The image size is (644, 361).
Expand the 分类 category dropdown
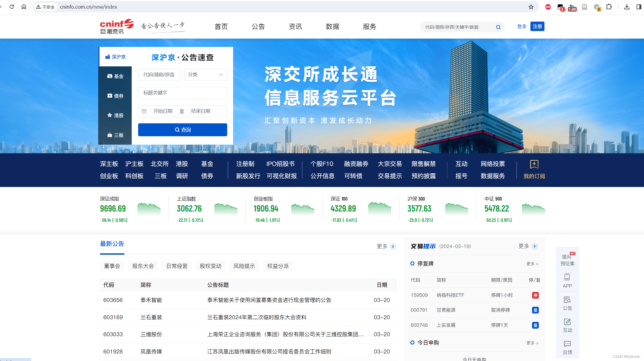point(206,75)
